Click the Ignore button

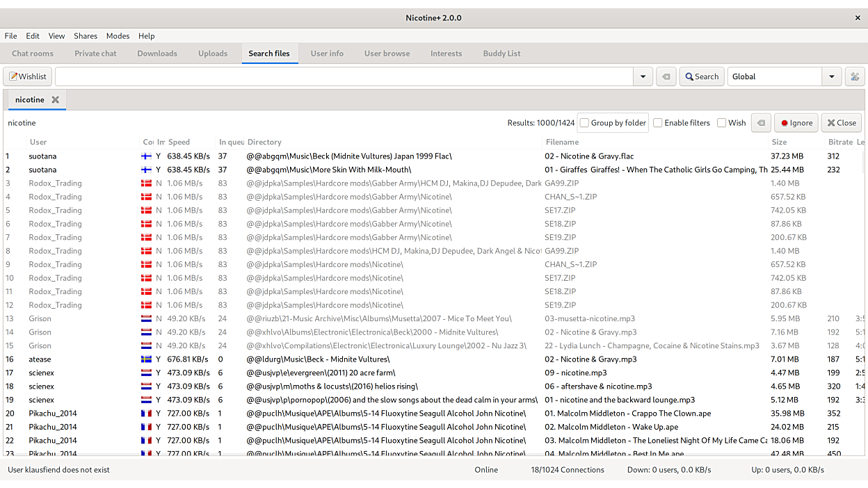796,123
